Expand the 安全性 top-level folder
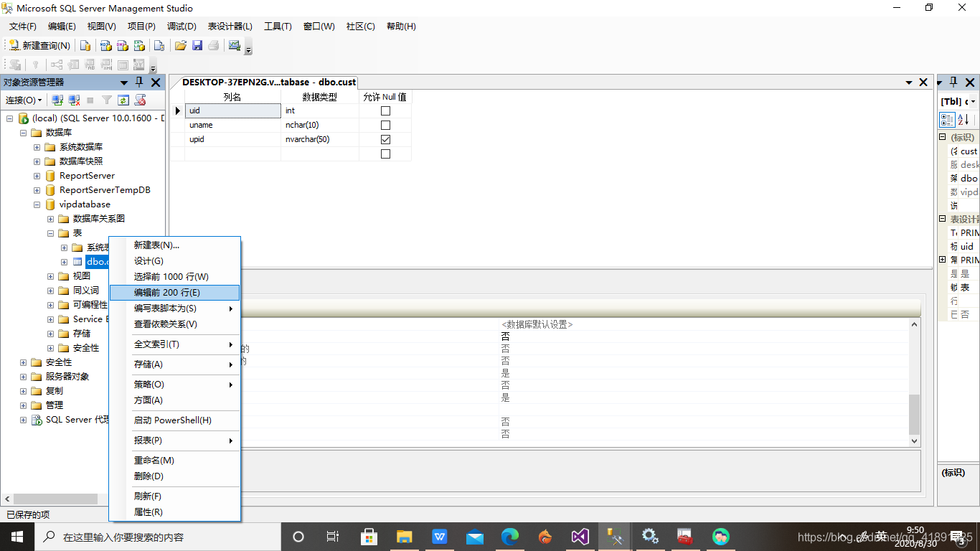Image resolution: width=980 pixels, height=551 pixels. coord(23,362)
